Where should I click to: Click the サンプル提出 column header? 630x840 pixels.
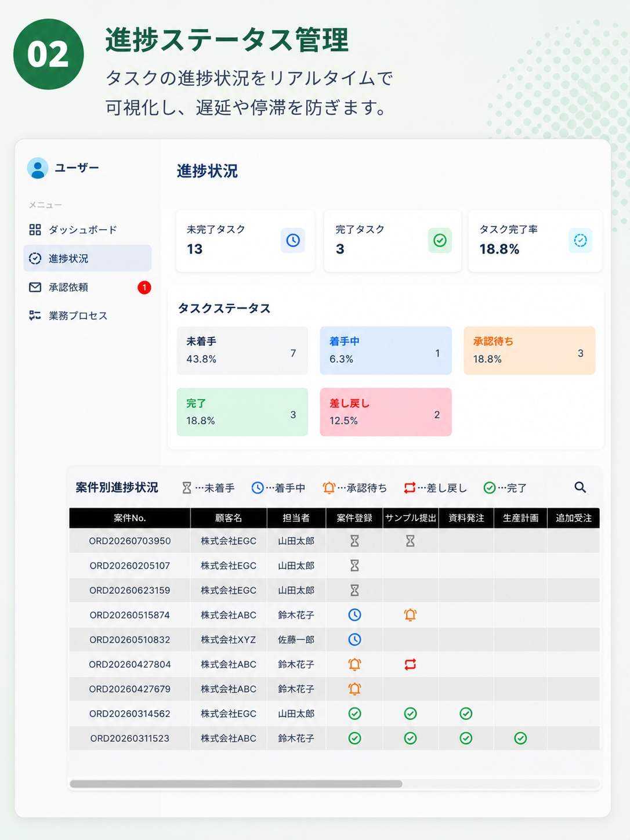point(411,518)
